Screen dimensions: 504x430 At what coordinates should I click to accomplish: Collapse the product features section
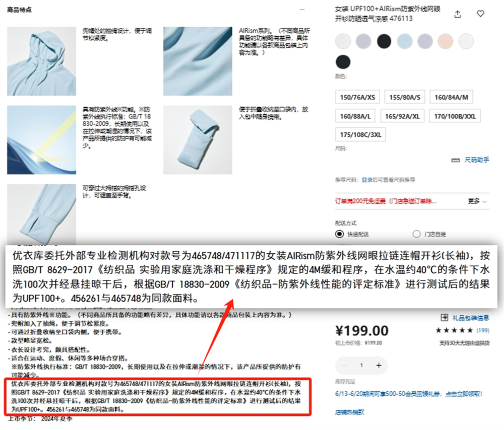[x=302, y=10]
